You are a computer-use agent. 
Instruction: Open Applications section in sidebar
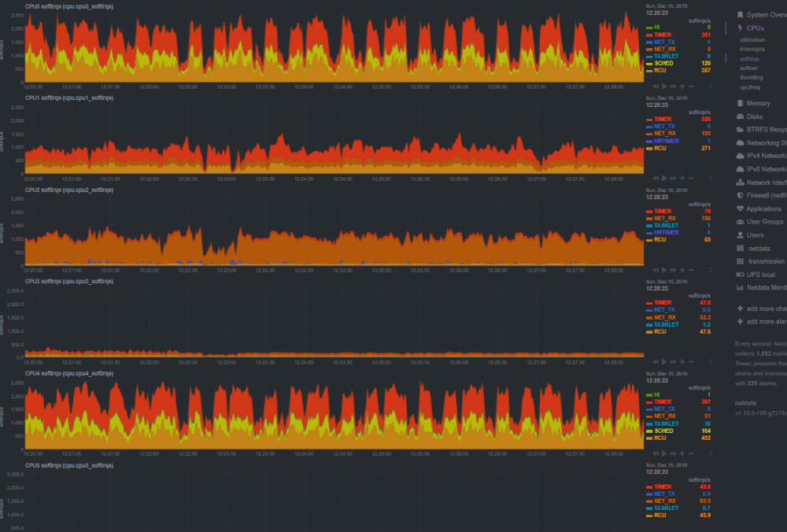pyautogui.click(x=763, y=209)
